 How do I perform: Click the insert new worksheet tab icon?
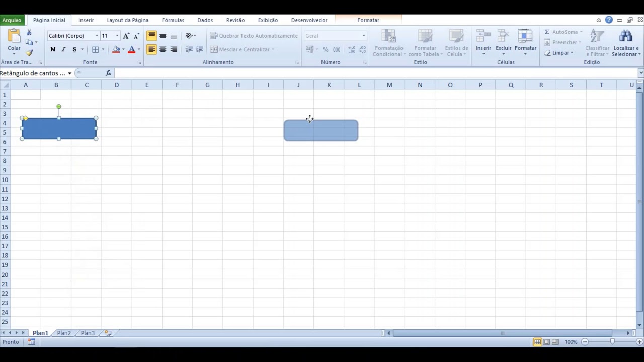pos(108,333)
